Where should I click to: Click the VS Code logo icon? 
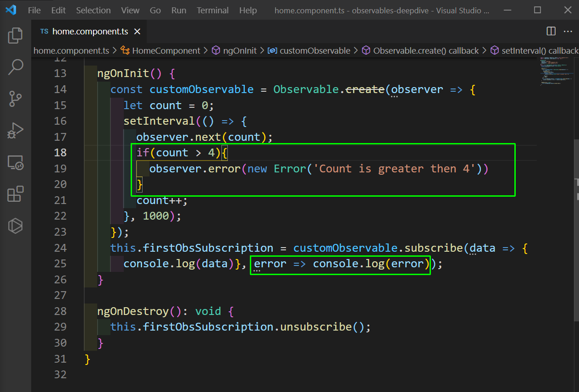point(11,10)
